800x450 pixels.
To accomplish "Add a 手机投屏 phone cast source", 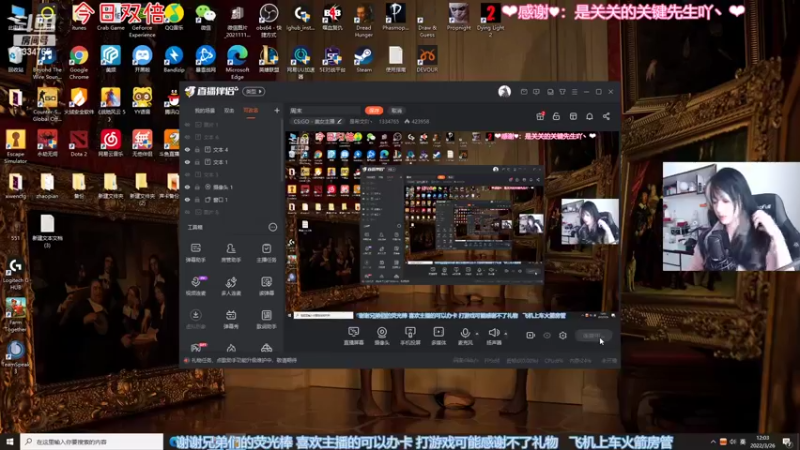I will (x=410, y=336).
